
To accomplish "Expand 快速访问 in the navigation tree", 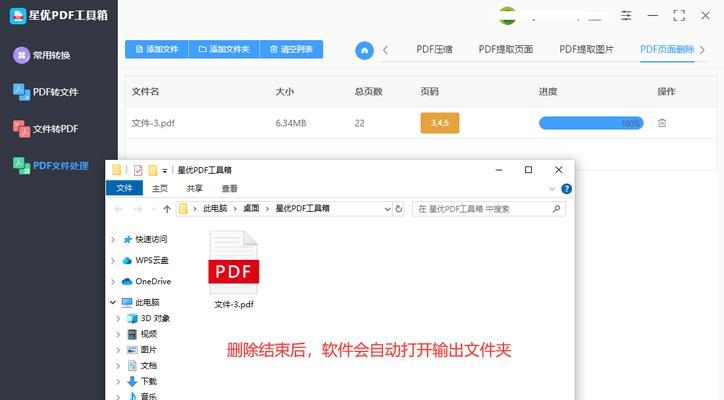I will [x=113, y=240].
